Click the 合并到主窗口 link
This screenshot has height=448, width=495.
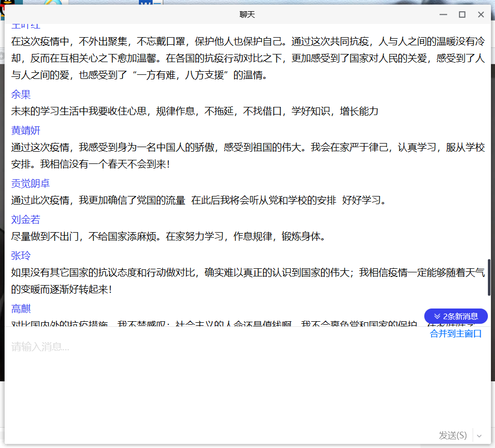coord(455,334)
